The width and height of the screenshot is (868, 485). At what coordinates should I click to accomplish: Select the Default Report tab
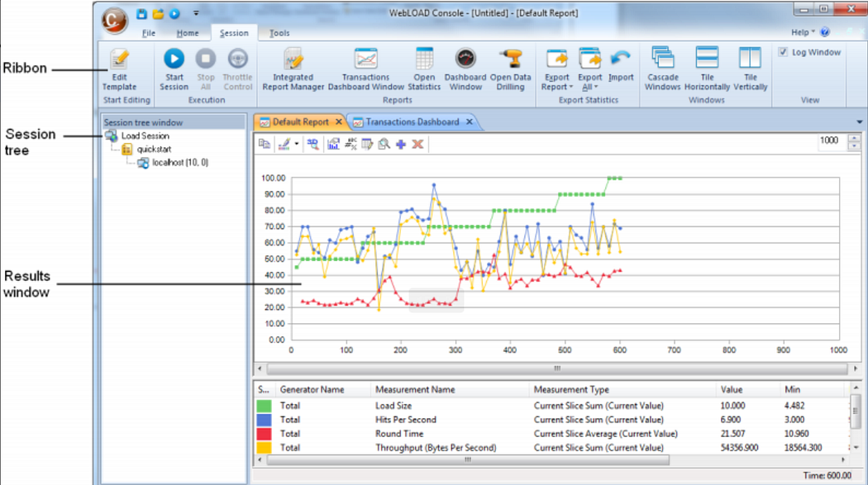click(x=300, y=121)
